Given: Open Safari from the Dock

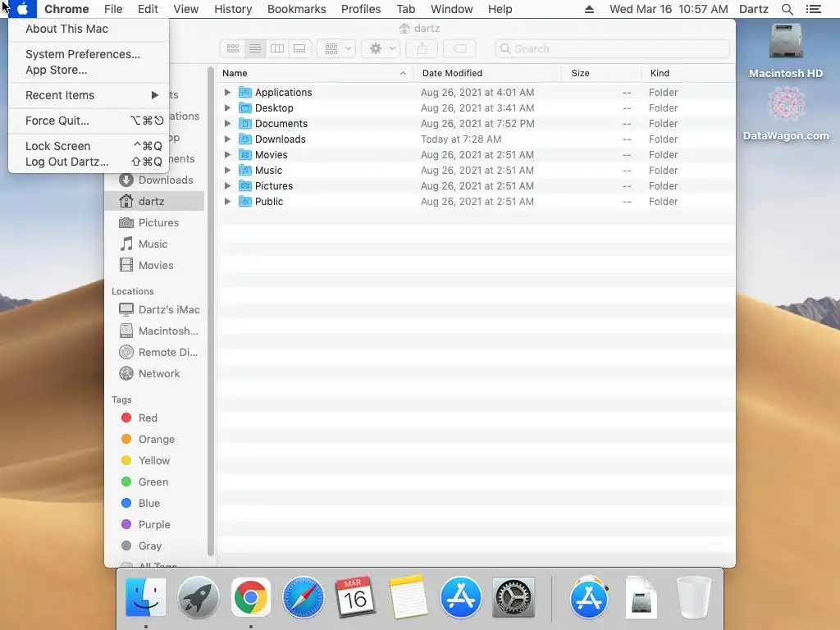Looking at the screenshot, I should [304, 597].
